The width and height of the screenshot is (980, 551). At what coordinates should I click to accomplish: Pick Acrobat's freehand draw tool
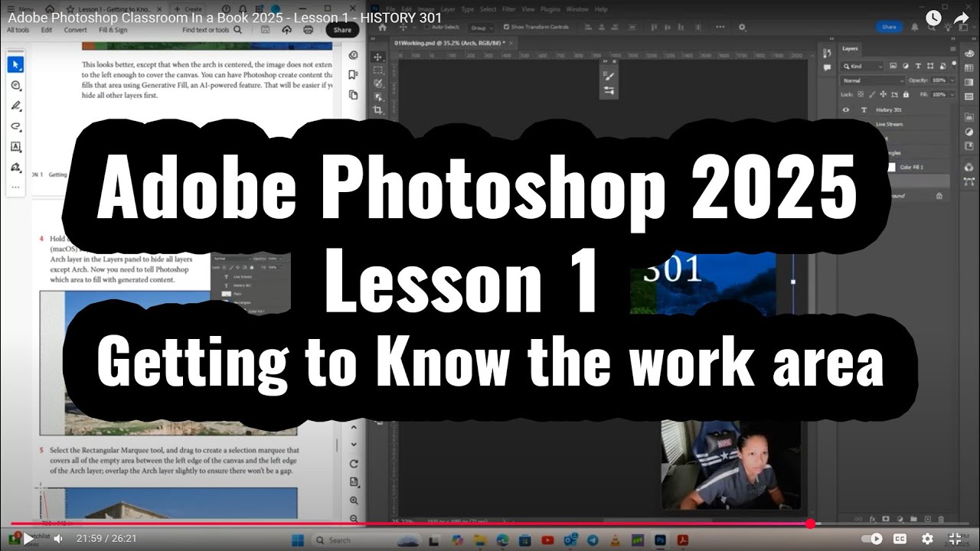(16, 127)
